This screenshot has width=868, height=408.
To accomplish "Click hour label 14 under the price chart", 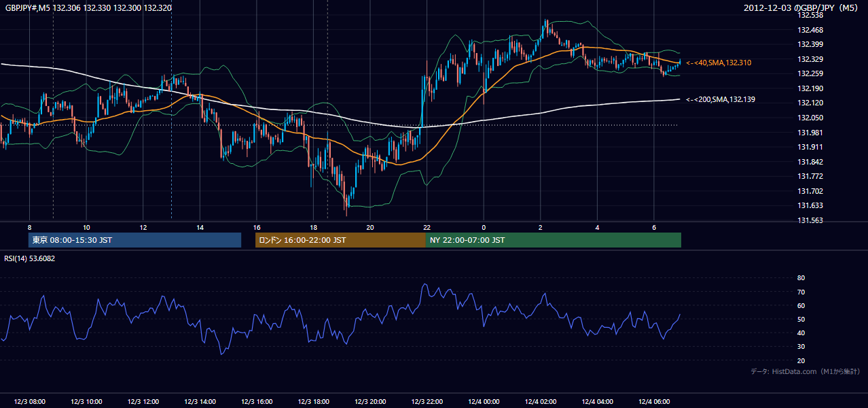I will (x=200, y=227).
